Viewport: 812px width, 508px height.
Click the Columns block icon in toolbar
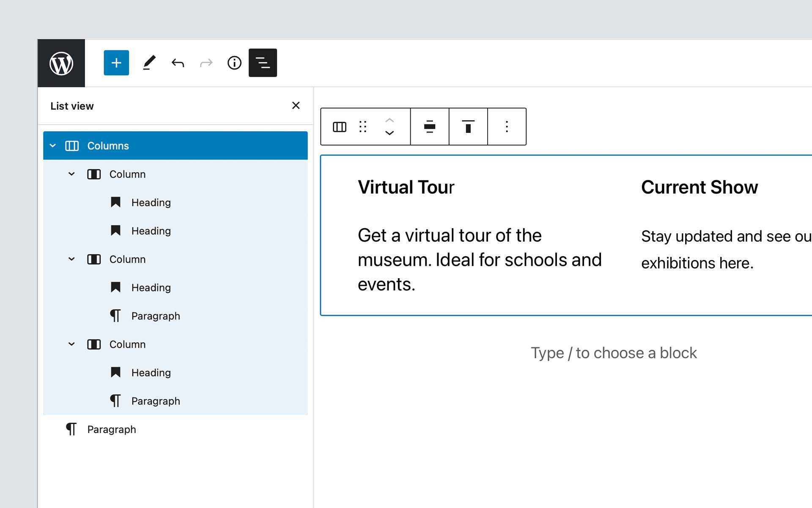point(338,127)
